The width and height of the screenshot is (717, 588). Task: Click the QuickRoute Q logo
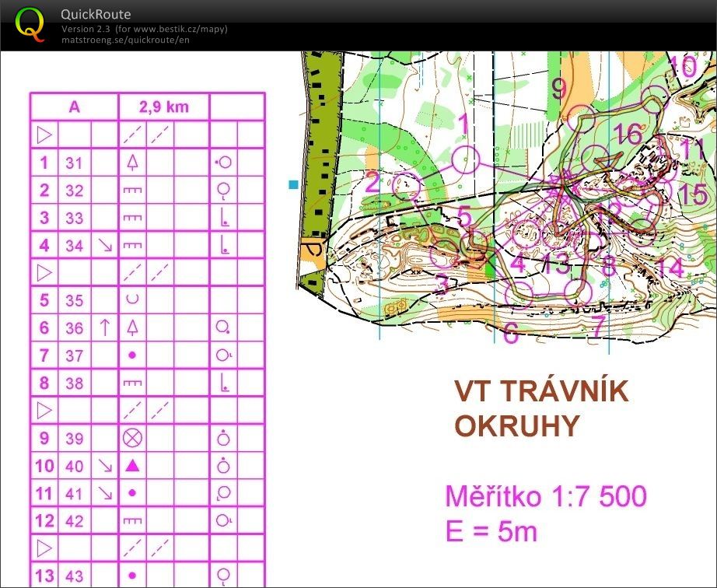pyautogui.click(x=30, y=24)
